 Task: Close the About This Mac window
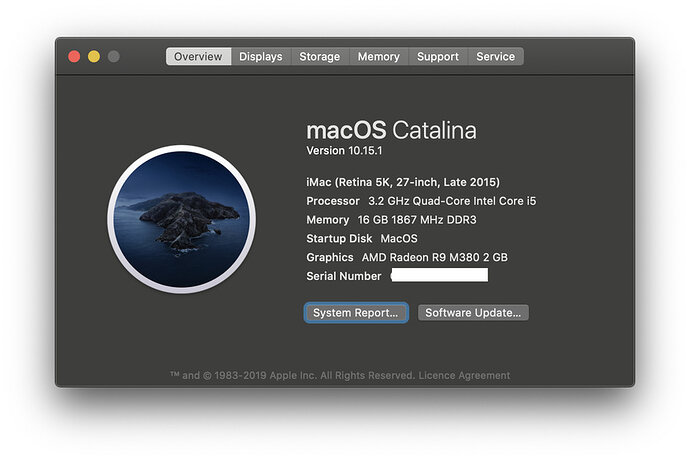(x=74, y=56)
